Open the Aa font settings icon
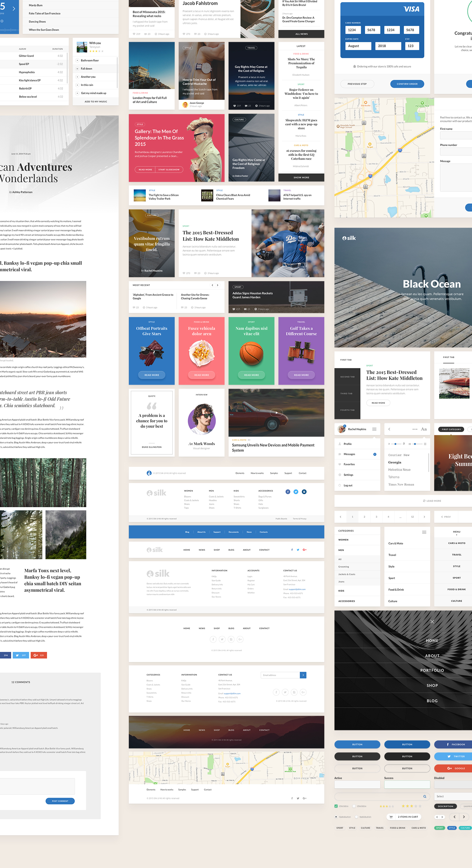 pyautogui.click(x=424, y=429)
